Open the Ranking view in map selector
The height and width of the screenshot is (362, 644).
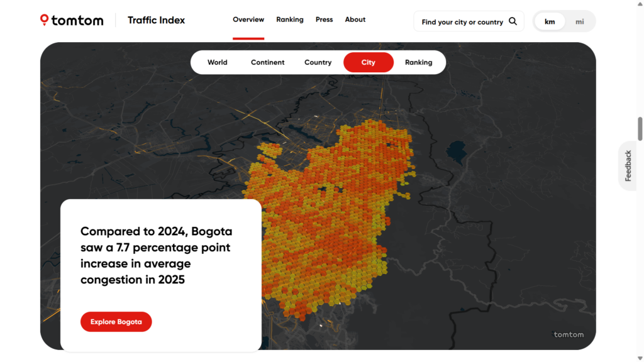coord(418,62)
